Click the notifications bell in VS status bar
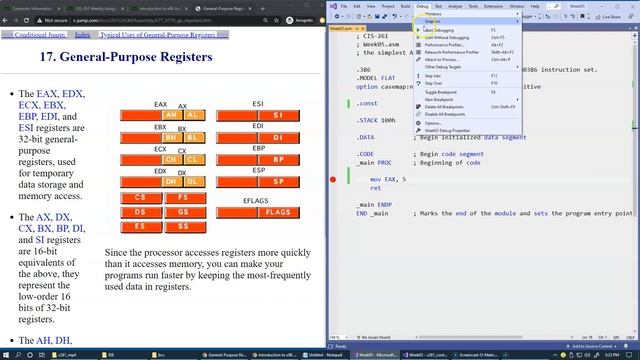 coord(626,346)
